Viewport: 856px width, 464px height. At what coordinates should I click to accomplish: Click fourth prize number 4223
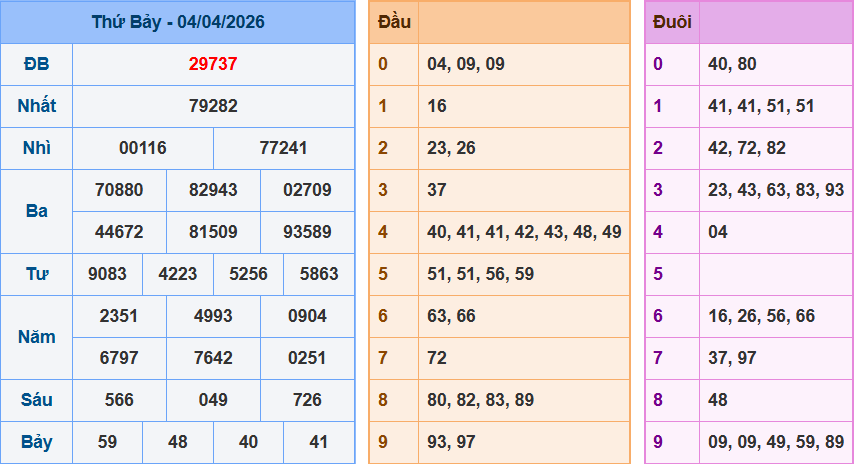(178, 274)
